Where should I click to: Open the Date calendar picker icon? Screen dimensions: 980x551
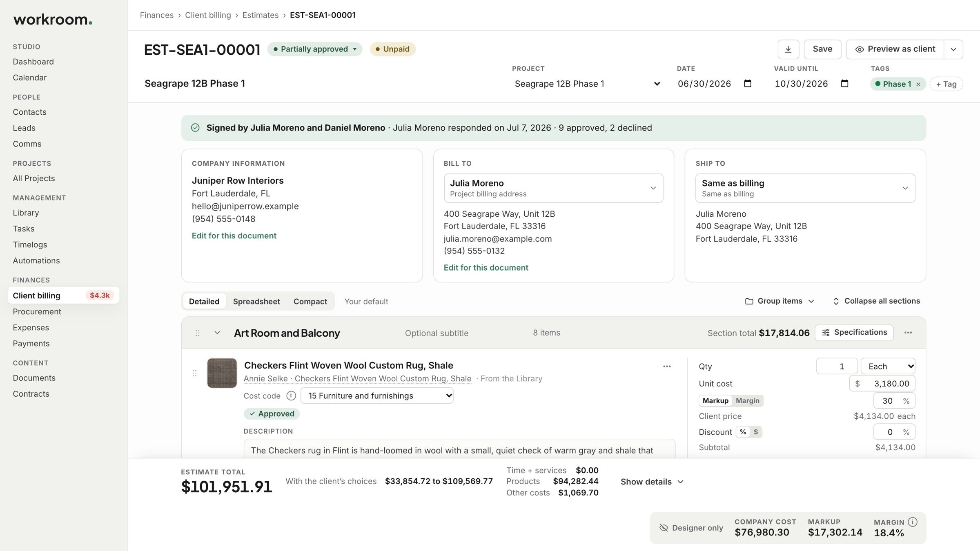click(748, 84)
